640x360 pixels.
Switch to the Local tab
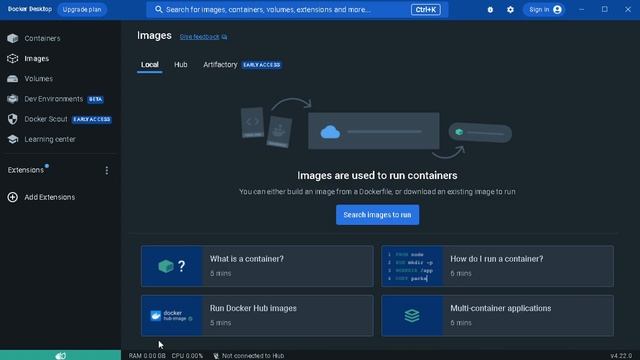(149, 65)
